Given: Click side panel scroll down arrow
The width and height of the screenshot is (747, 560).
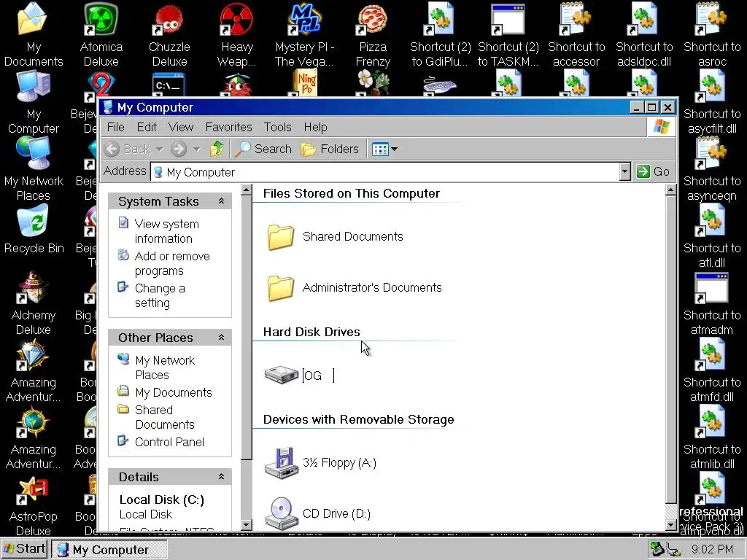Looking at the screenshot, I should (246, 525).
